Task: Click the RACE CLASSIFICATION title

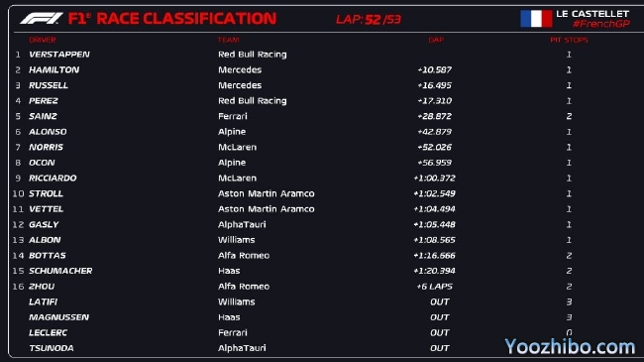Action: pyautogui.click(x=186, y=19)
